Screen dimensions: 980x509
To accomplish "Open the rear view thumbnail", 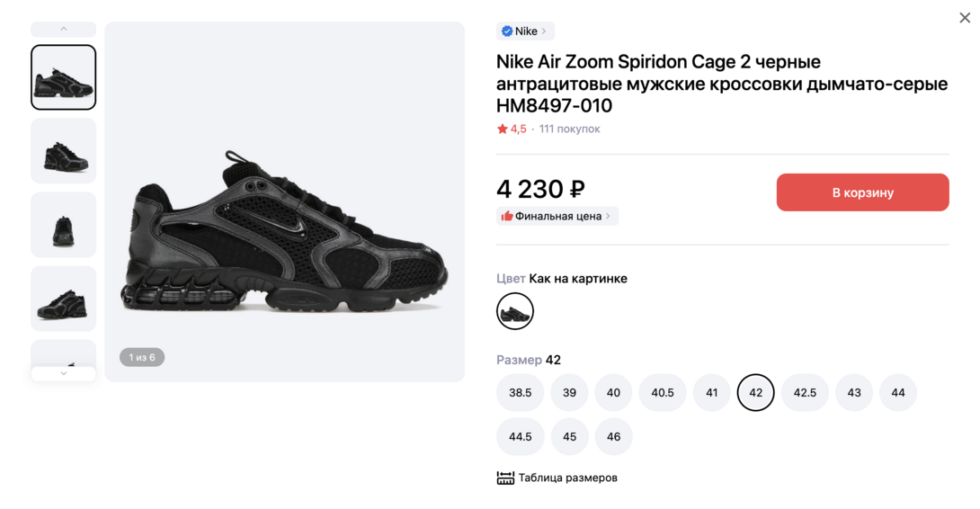I will 64,225.
